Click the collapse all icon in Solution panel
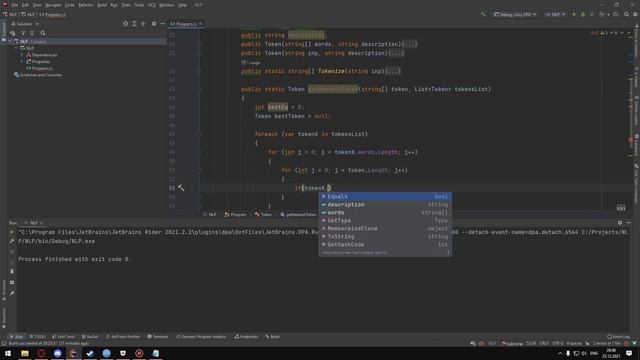This screenshot has height=360, width=640. tap(143, 24)
